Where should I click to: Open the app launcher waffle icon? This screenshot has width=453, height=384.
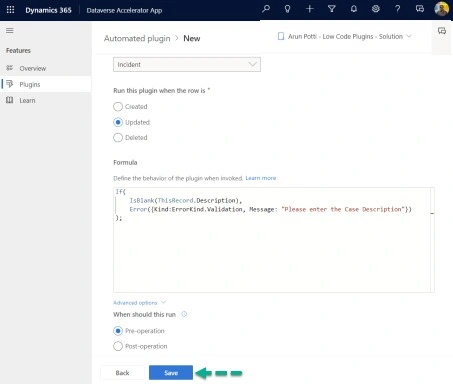10,10
